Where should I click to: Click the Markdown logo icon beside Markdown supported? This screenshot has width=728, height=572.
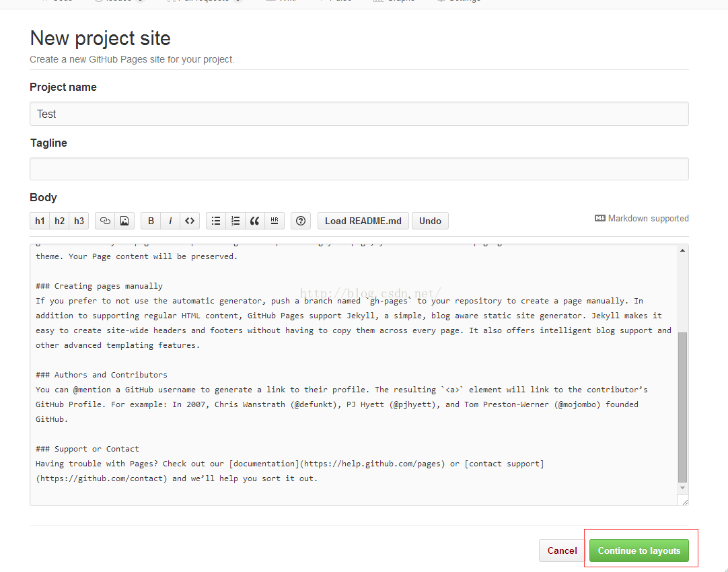pos(600,218)
